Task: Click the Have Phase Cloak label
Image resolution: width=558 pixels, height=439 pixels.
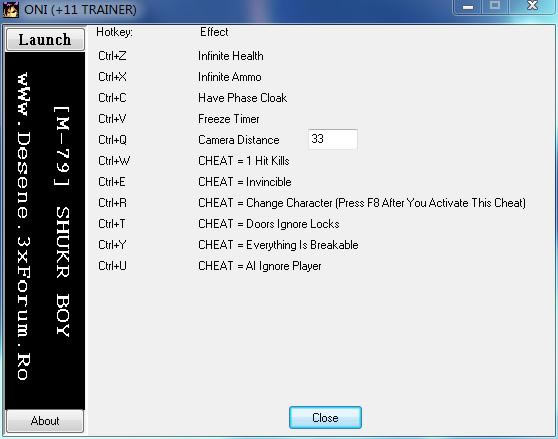Action: pos(242,98)
